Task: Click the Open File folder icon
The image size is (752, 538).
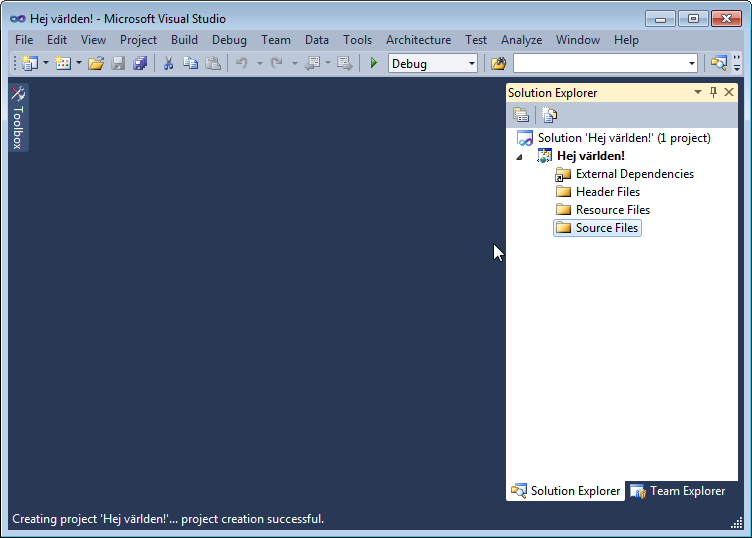Action: [x=96, y=63]
